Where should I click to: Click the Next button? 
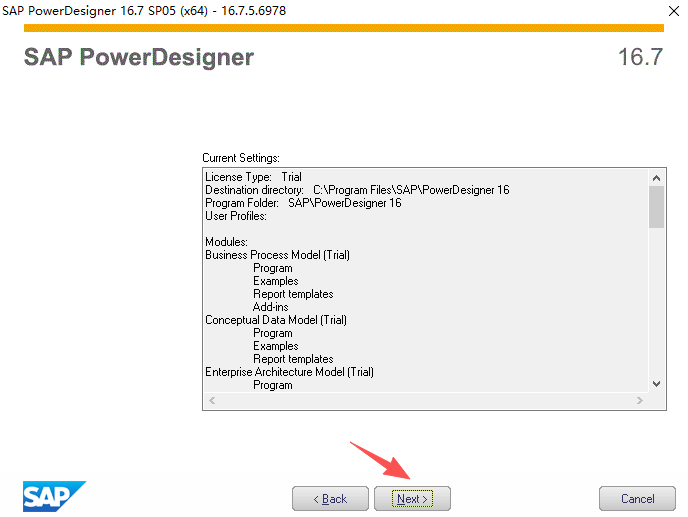coord(412,499)
